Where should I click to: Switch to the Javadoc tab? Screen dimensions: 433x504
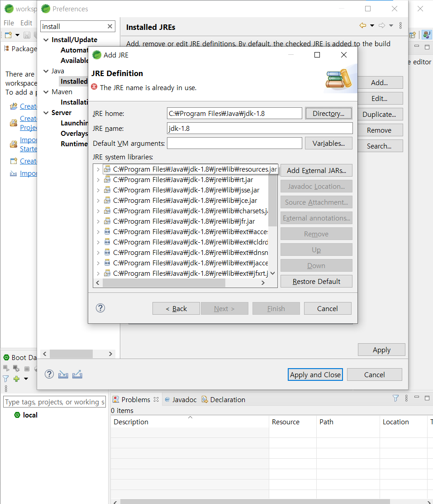point(181,399)
